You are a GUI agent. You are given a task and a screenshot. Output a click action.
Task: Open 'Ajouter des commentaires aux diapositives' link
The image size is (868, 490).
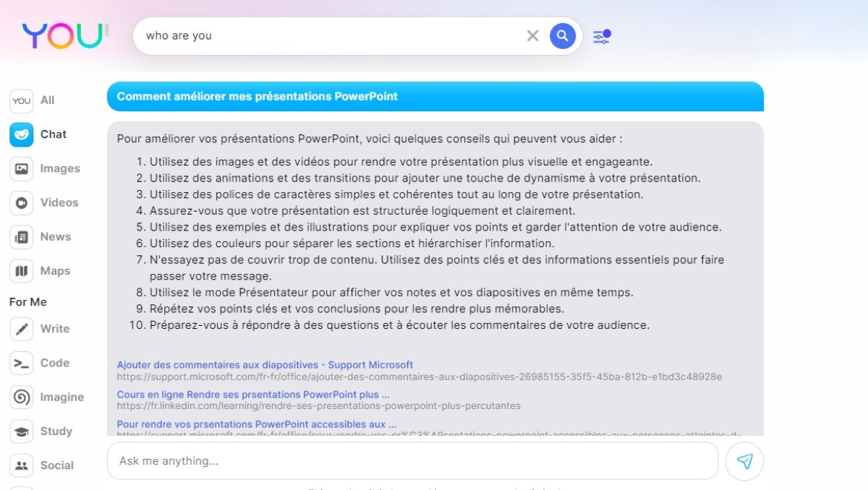[265, 365]
